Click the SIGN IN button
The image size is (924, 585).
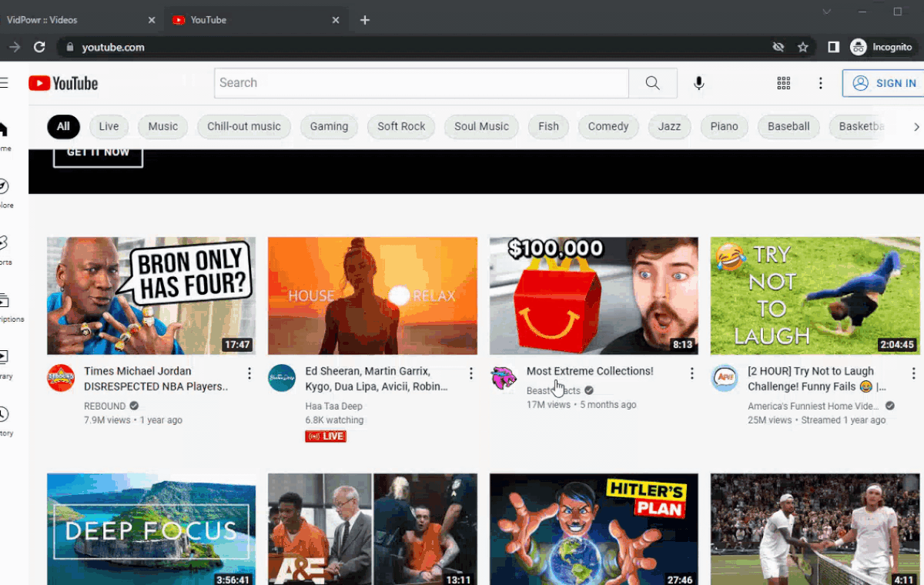885,83
